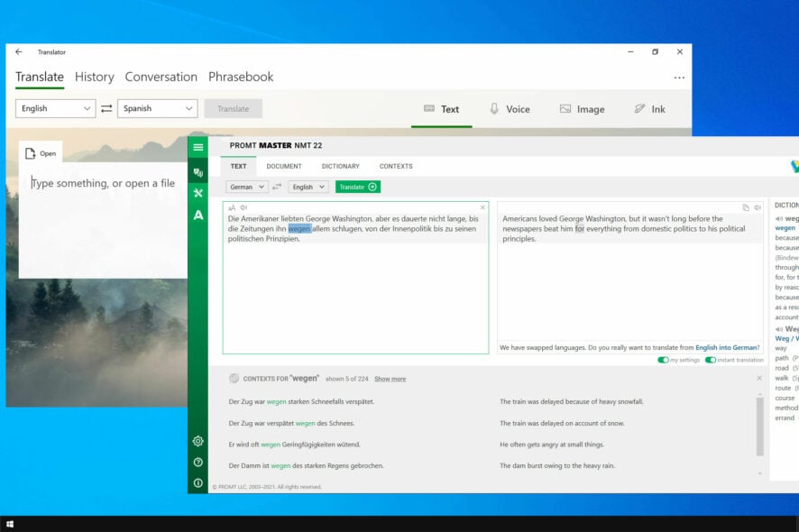The height and width of the screenshot is (532, 799).
Task: Select Text input mode in Translator
Action: [441, 109]
